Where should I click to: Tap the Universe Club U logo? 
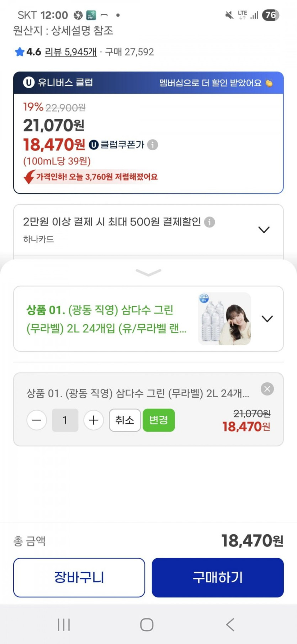[28, 83]
